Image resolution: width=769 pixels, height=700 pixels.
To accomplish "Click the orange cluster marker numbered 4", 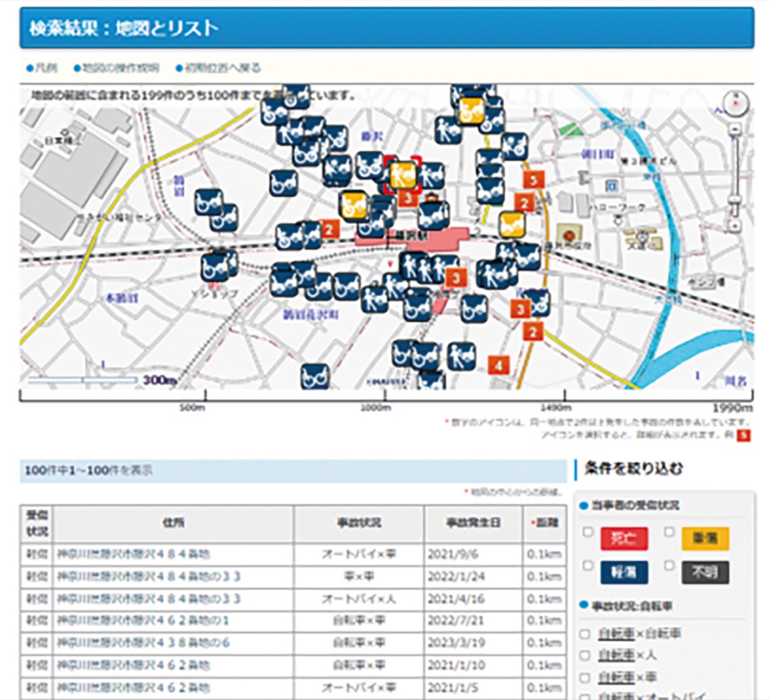I will [498, 365].
